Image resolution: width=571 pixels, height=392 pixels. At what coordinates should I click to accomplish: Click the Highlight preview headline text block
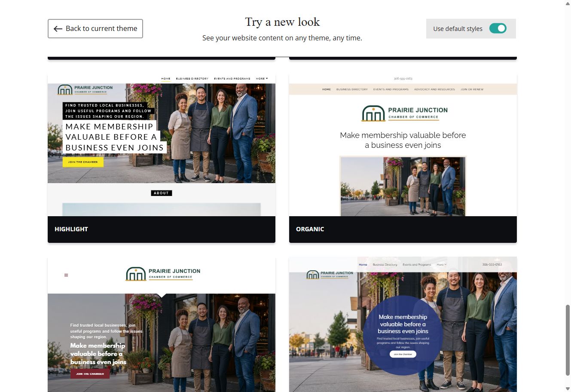pos(114,137)
